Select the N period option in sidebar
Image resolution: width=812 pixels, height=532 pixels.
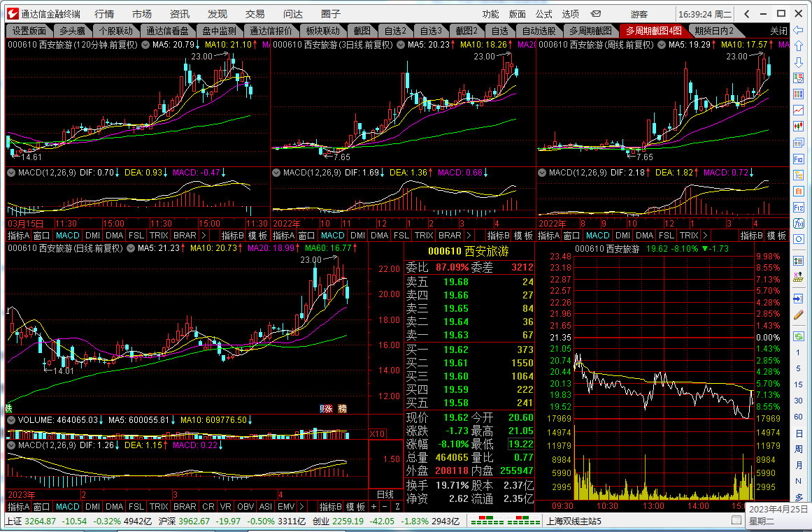pos(799,481)
